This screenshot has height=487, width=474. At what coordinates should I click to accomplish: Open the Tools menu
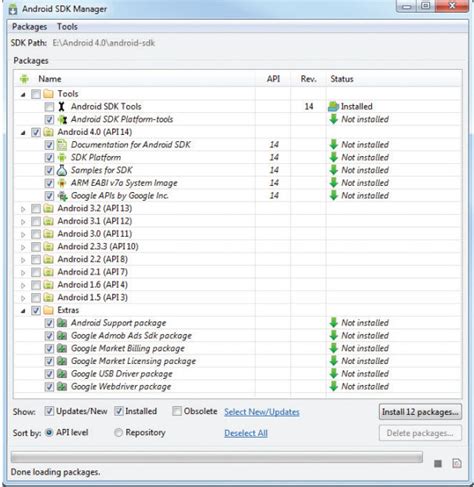tap(67, 27)
